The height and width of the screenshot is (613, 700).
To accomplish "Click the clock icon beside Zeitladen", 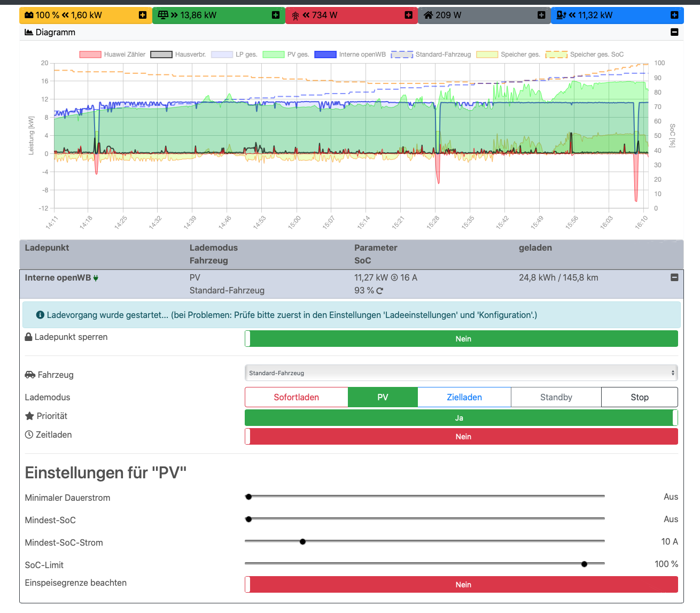I will coord(29,434).
